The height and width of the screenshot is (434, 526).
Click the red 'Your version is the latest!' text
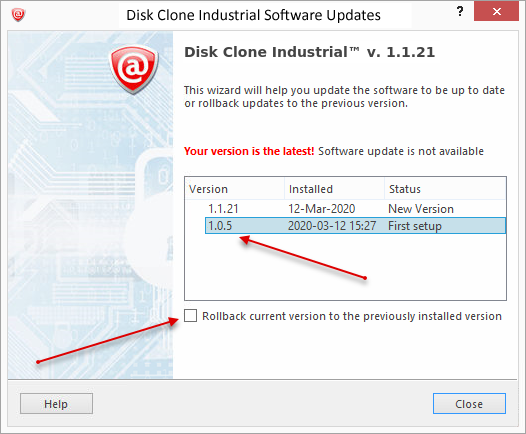coord(249,151)
